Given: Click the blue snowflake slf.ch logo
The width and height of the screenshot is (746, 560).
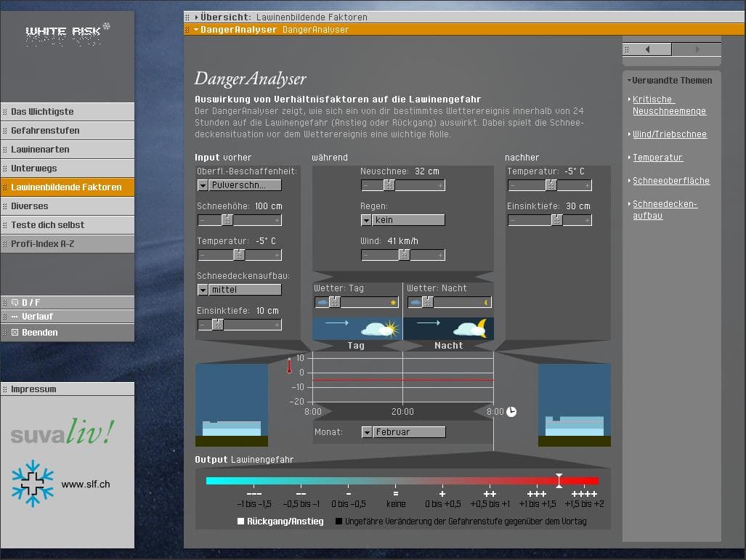Looking at the screenshot, I should (33, 483).
